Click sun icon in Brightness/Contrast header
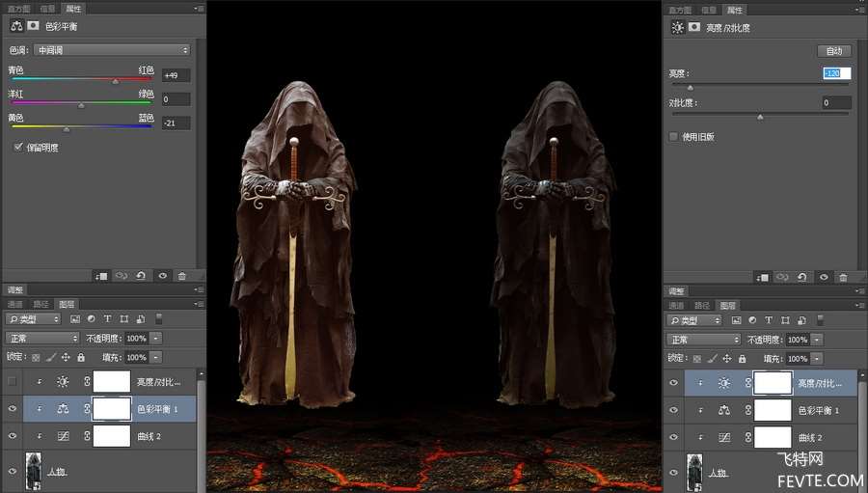Image resolution: width=868 pixels, height=493 pixels. 678,27
